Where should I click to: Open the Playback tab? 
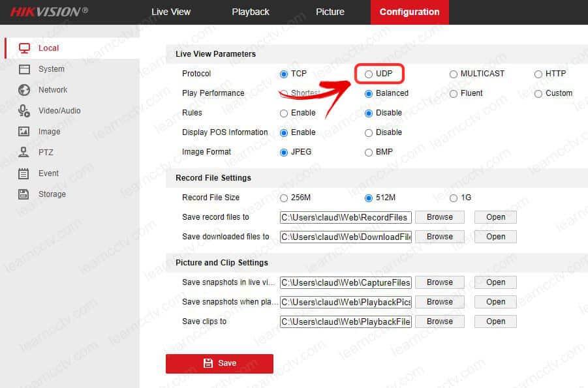pyautogui.click(x=251, y=12)
